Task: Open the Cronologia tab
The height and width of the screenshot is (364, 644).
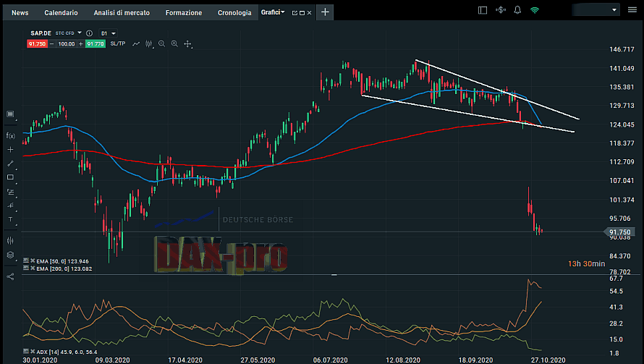Action: click(234, 13)
